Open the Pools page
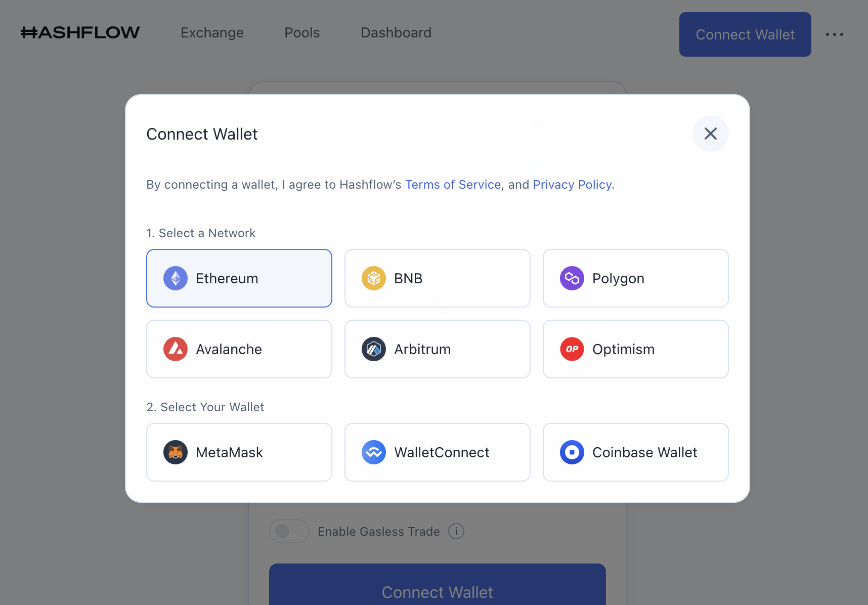Image resolution: width=868 pixels, height=605 pixels. (301, 32)
